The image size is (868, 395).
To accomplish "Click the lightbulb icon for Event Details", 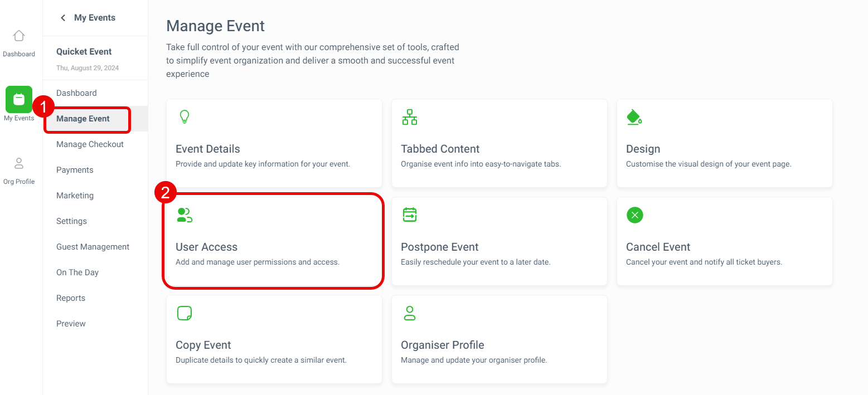I will tap(184, 117).
